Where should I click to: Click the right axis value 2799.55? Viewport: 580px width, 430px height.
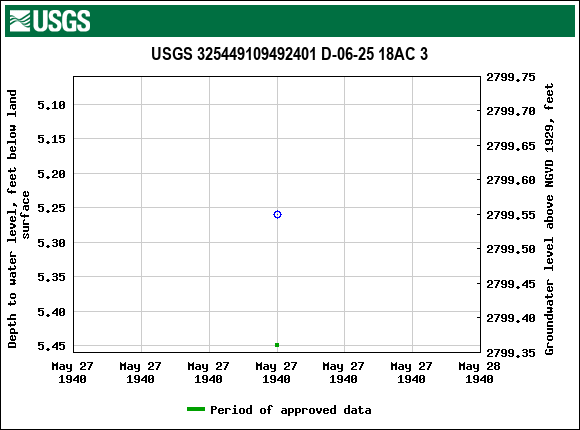511,215
